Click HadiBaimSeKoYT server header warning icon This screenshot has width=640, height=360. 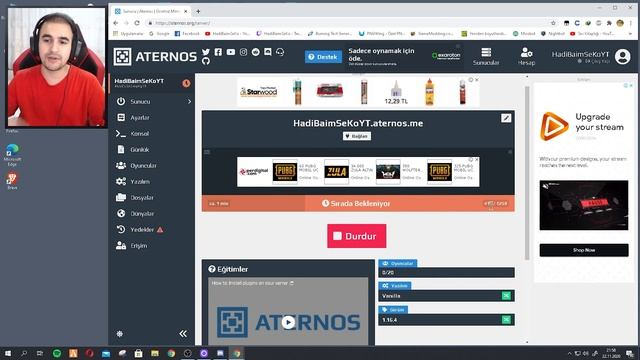point(186,83)
